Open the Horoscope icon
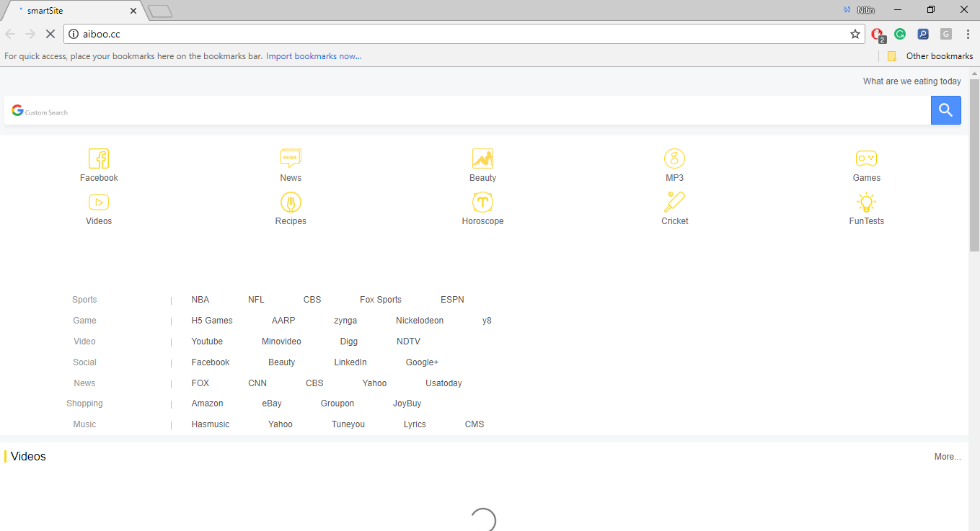This screenshot has width=980, height=531. tap(482, 202)
